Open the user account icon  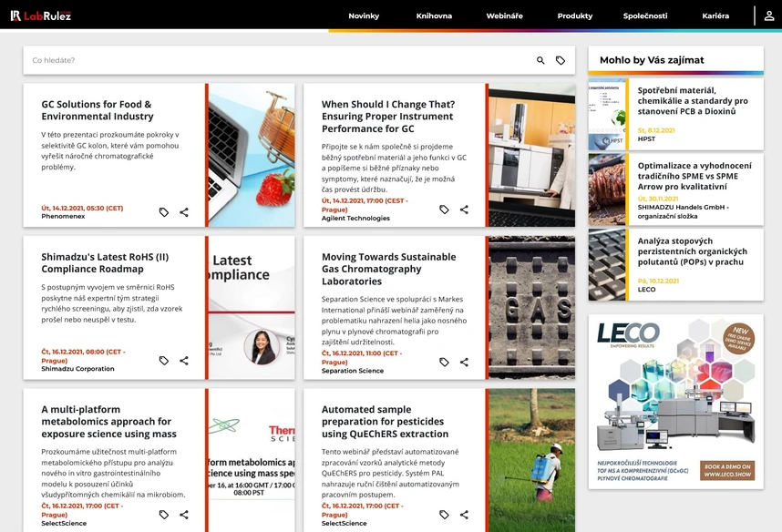(x=769, y=16)
